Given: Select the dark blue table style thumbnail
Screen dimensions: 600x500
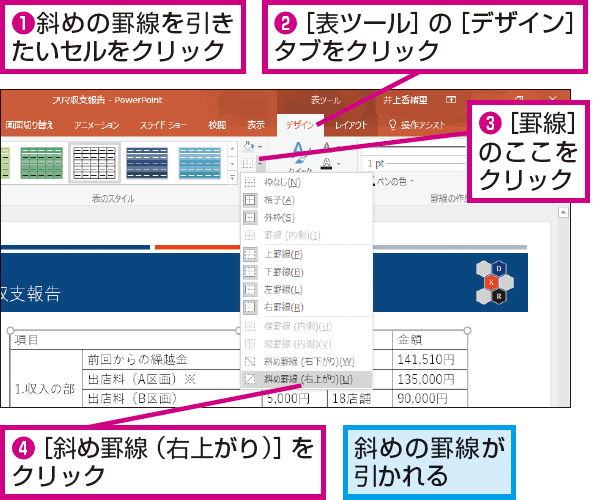Looking at the screenshot, I should coord(147,163).
